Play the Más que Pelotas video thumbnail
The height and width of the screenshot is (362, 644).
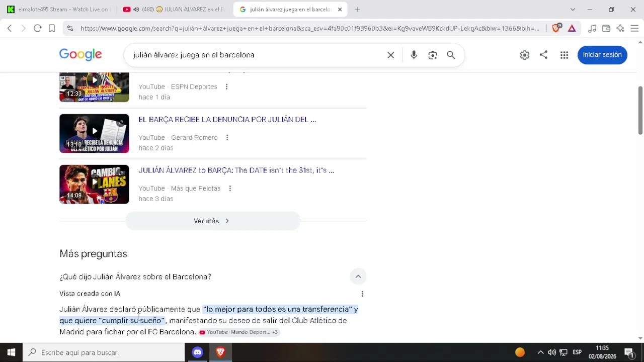[x=94, y=184]
